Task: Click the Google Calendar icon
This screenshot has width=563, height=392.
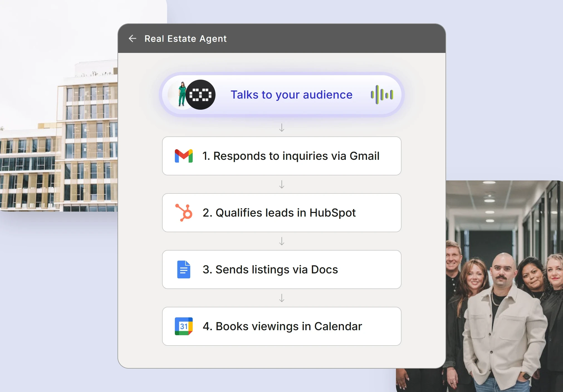Action: click(184, 326)
